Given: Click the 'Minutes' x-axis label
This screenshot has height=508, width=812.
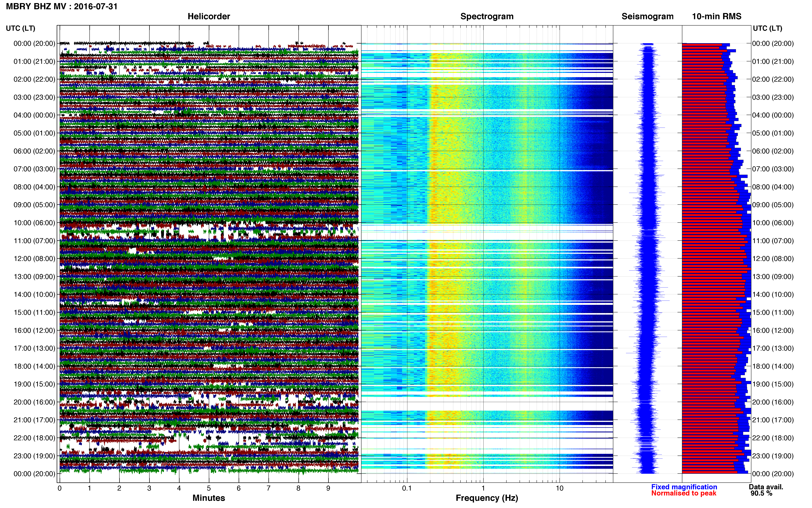Looking at the screenshot, I should (x=209, y=498).
